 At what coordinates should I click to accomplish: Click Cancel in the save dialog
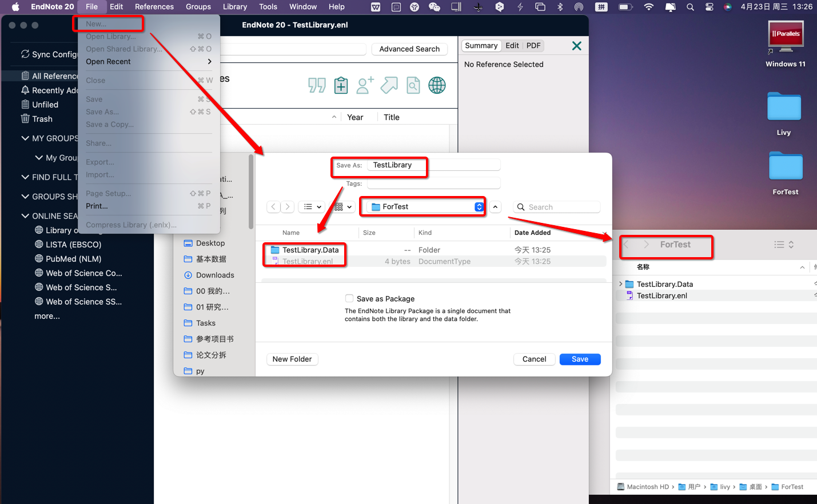[534, 359]
